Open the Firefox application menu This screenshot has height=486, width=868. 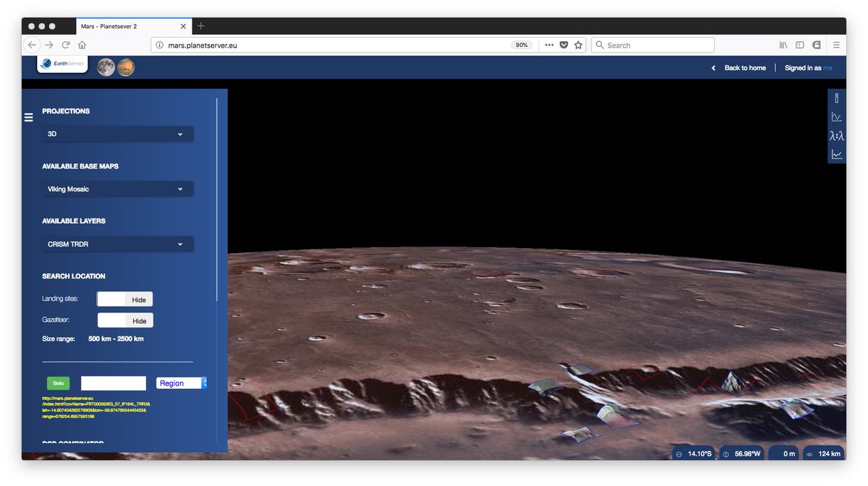pos(837,44)
